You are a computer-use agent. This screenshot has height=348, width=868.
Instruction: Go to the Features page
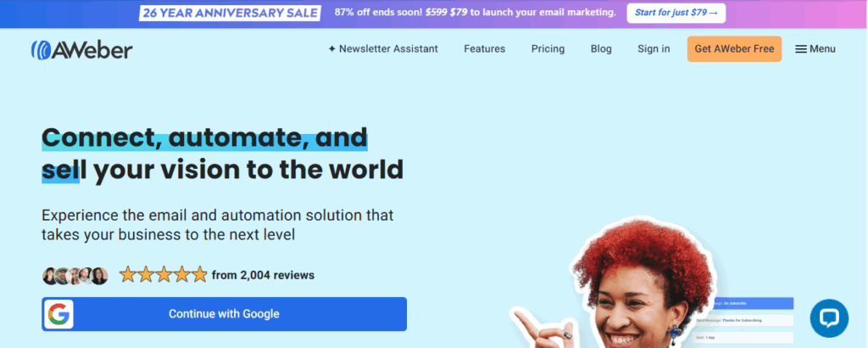coord(484,48)
